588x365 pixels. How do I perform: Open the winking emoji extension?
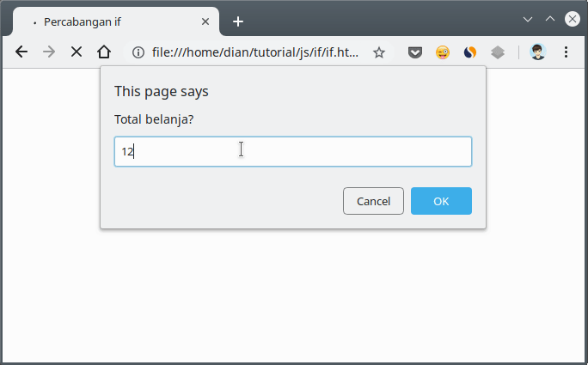[442, 52]
